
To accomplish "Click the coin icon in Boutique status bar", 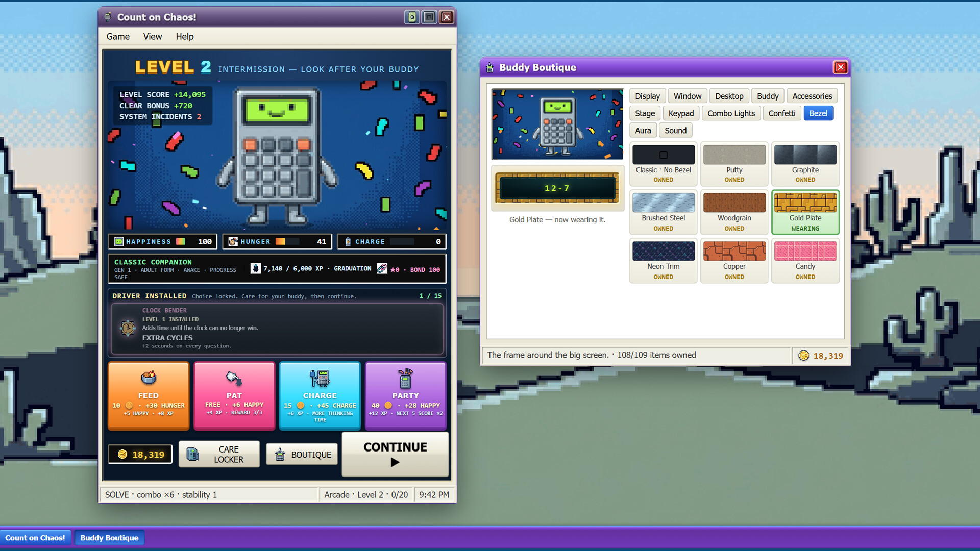I will click(803, 356).
